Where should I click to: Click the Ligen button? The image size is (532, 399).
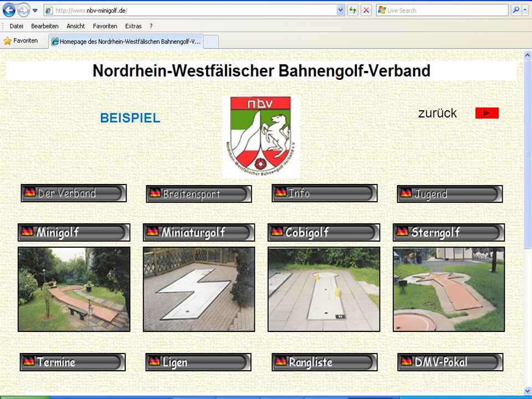198,362
